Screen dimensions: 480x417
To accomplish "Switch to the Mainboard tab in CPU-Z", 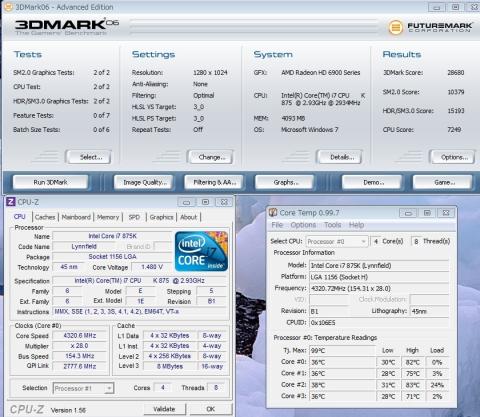I will pyautogui.click(x=76, y=217).
